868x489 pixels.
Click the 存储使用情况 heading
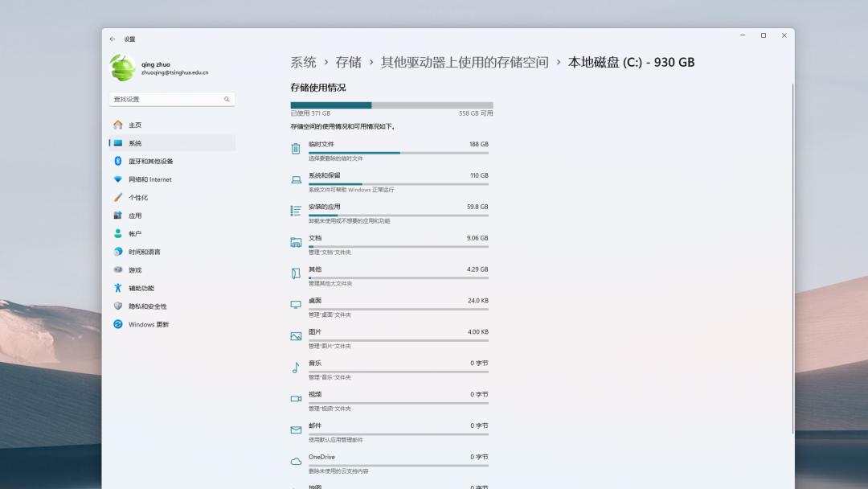point(318,88)
